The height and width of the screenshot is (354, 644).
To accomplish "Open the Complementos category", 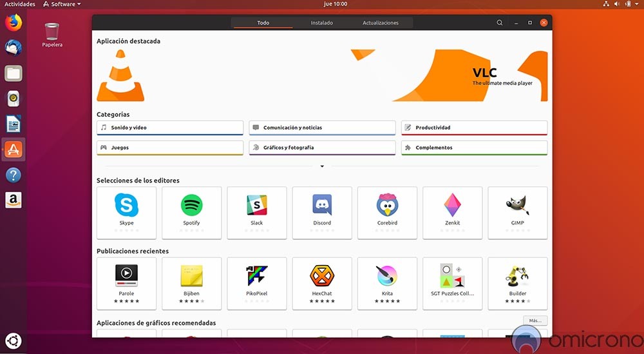I will (475, 148).
